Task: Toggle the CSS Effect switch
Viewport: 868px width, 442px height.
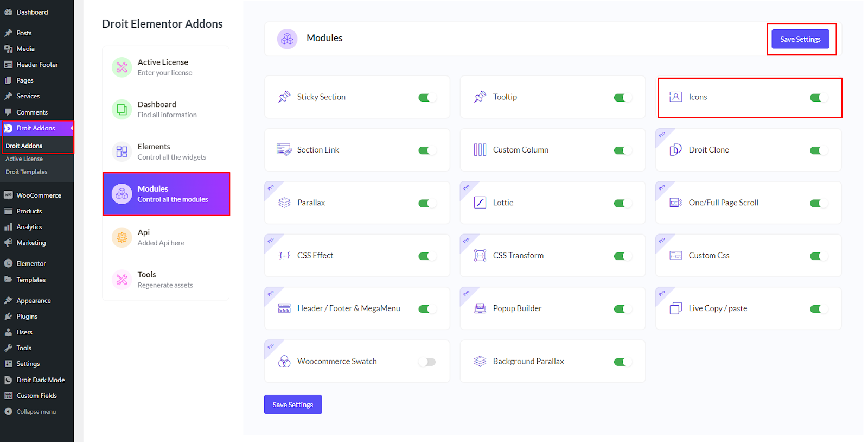Action: (x=427, y=256)
